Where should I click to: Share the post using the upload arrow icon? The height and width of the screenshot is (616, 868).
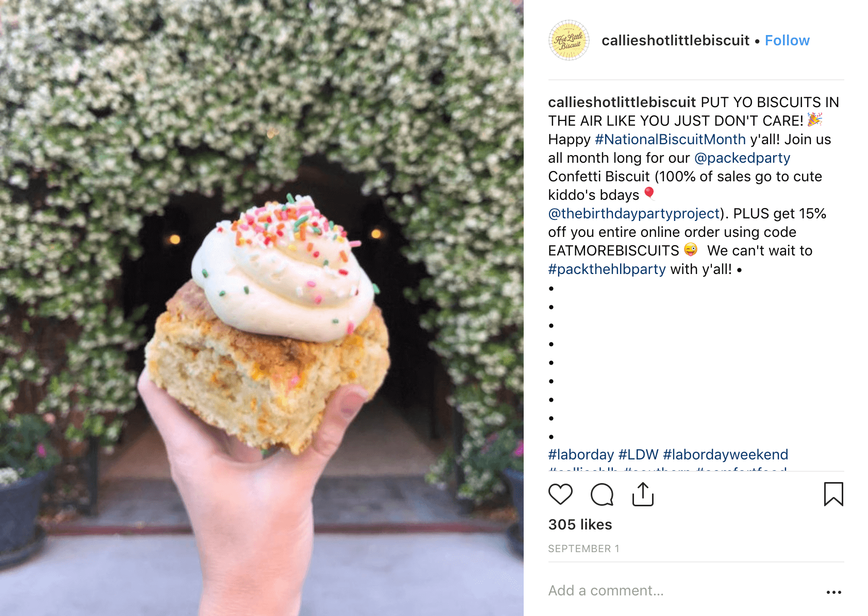tap(643, 494)
